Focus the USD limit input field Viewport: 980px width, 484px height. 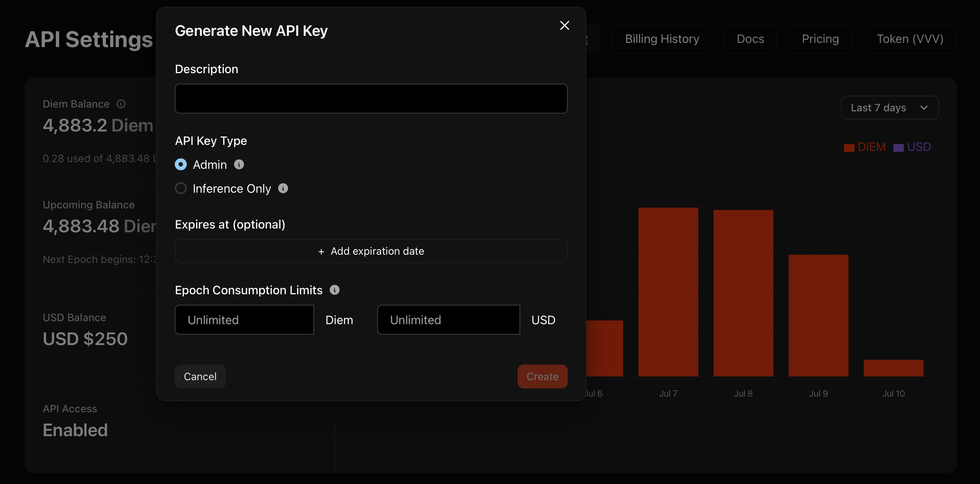coord(449,320)
